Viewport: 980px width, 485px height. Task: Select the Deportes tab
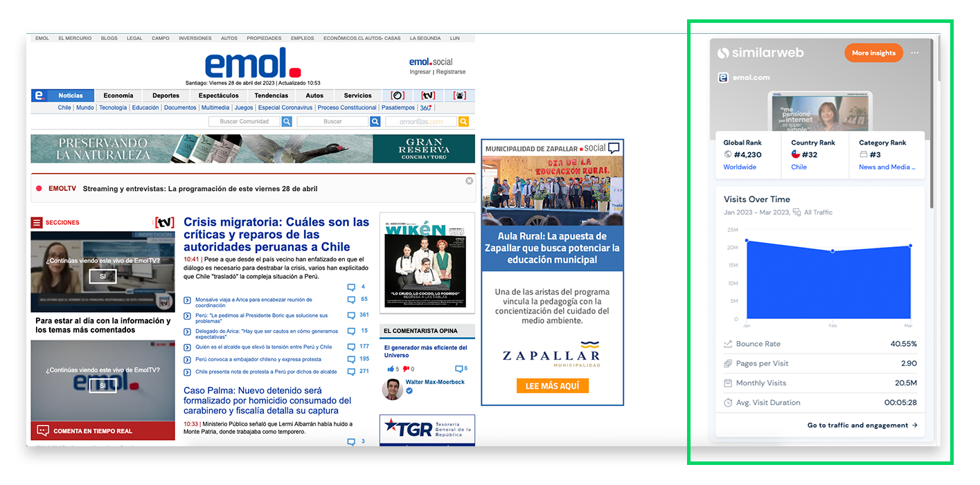point(166,95)
